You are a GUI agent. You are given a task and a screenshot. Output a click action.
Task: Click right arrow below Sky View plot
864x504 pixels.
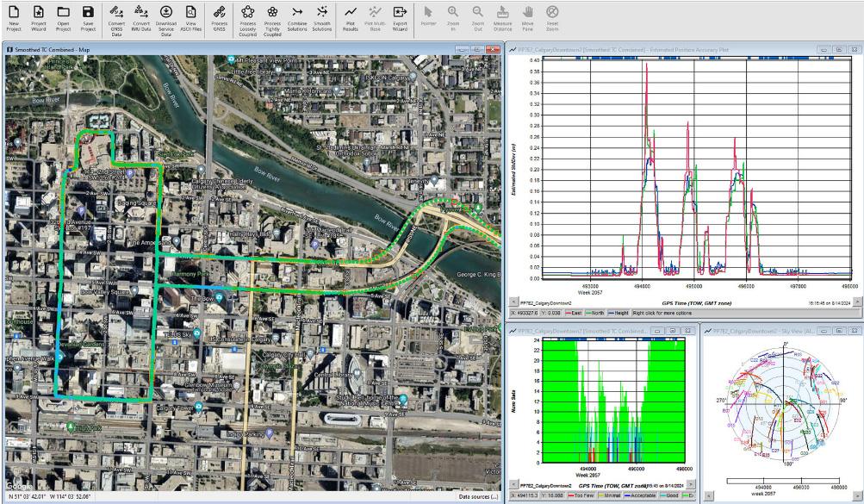pyautogui.click(x=859, y=495)
